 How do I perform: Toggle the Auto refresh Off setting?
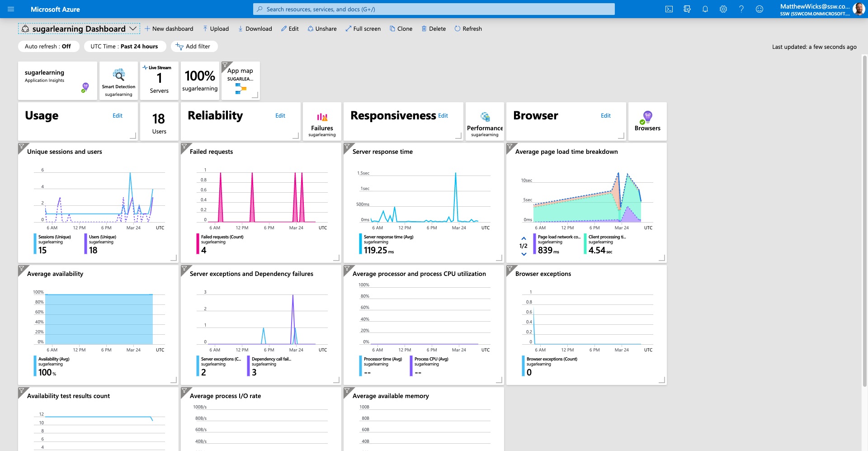tap(48, 46)
